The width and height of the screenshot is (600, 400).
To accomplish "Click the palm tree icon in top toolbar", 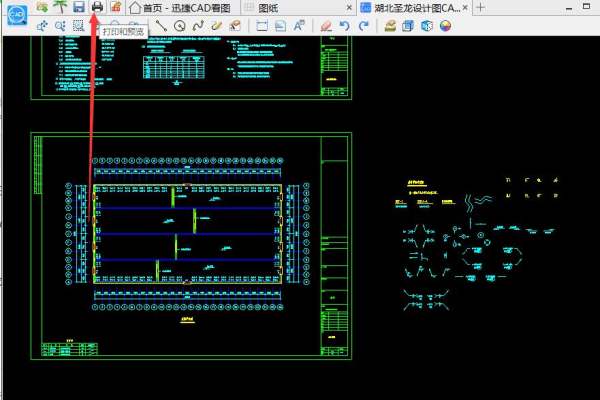I will [60, 7].
